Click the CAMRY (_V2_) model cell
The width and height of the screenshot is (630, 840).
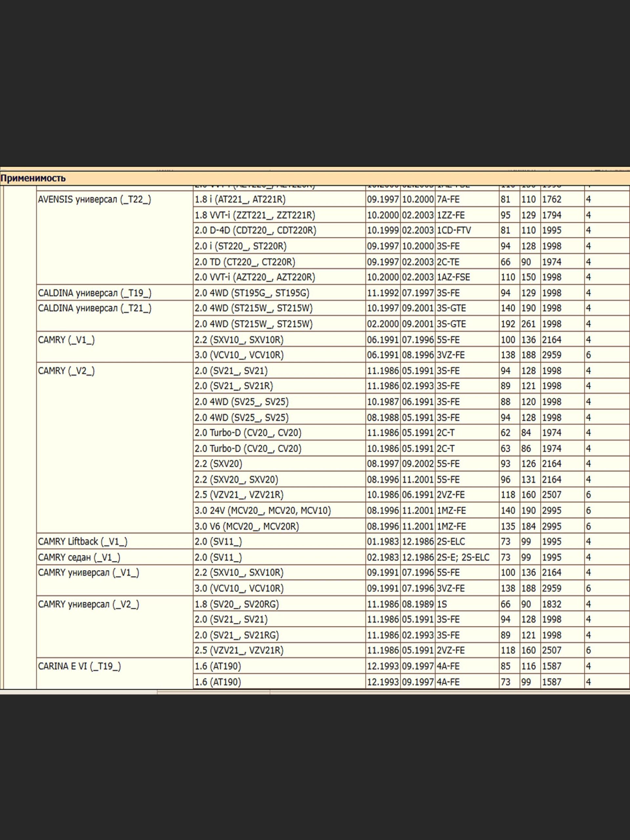(66, 371)
